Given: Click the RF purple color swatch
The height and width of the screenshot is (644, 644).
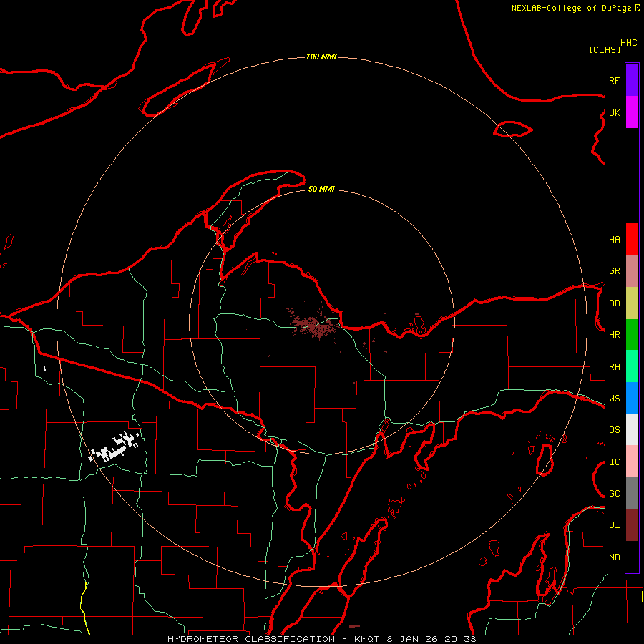Looking at the screenshot, I should tap(632, 80).
